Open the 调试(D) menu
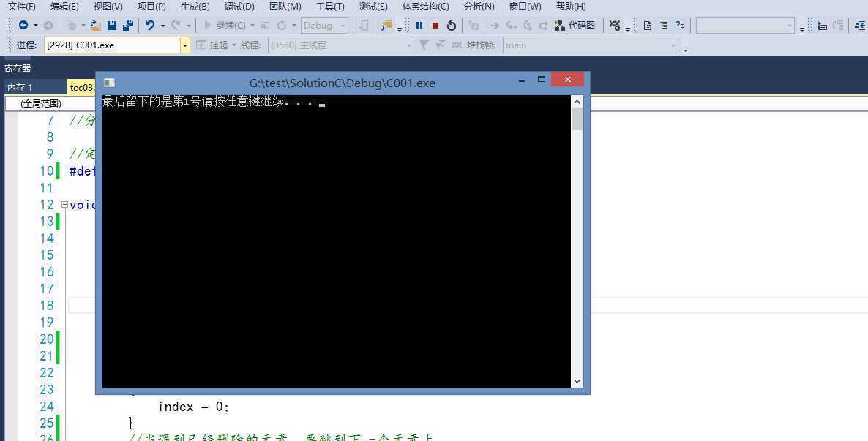This screenshot has width=868, height=441. pos(240,7)
